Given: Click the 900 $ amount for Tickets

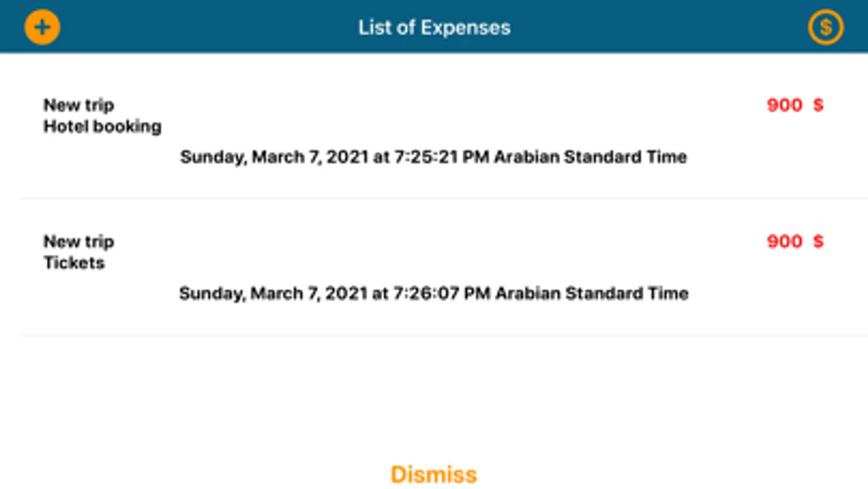Looking at the screenshot, I should coord(795,241).
